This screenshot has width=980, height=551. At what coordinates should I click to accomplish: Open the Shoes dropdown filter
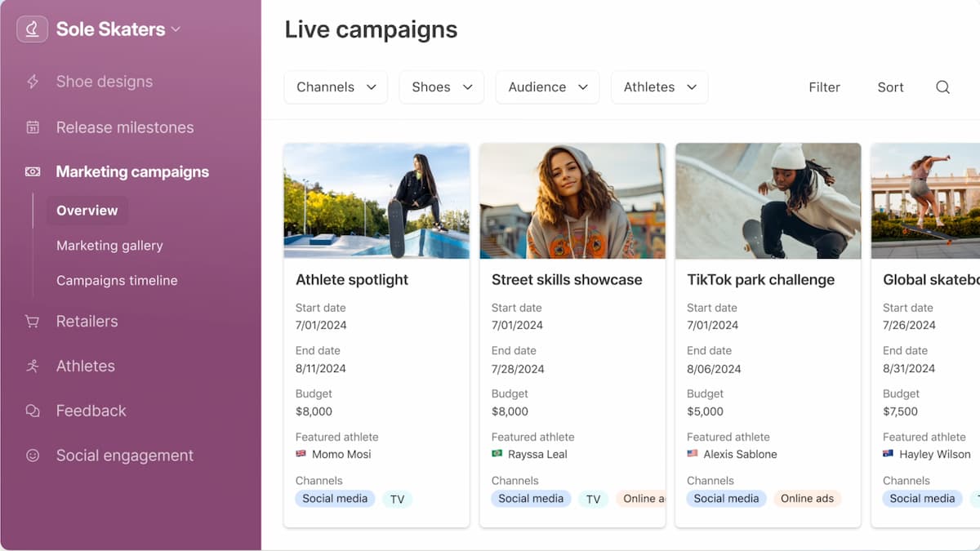(441, 87)
